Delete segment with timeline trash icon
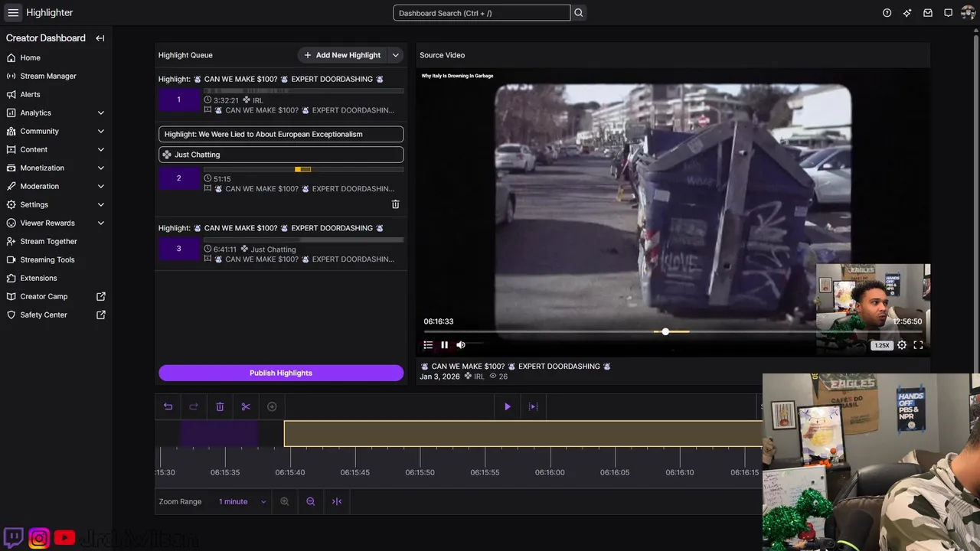 220,406
